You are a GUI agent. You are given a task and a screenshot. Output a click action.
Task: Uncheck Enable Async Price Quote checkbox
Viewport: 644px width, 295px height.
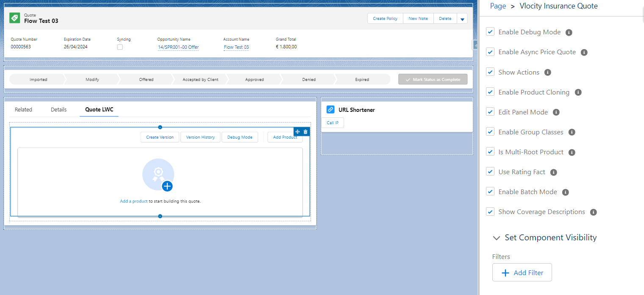(490, 52)
